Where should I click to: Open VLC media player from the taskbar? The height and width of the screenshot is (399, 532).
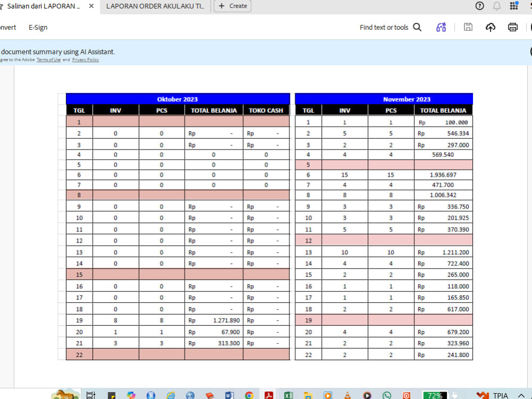tap(347, 395)
